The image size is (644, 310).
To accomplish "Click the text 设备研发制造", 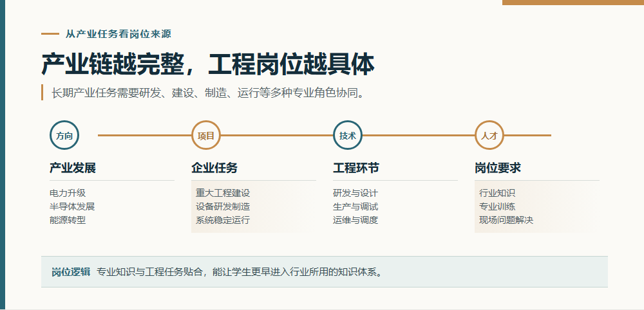I will tap(223, 206).
